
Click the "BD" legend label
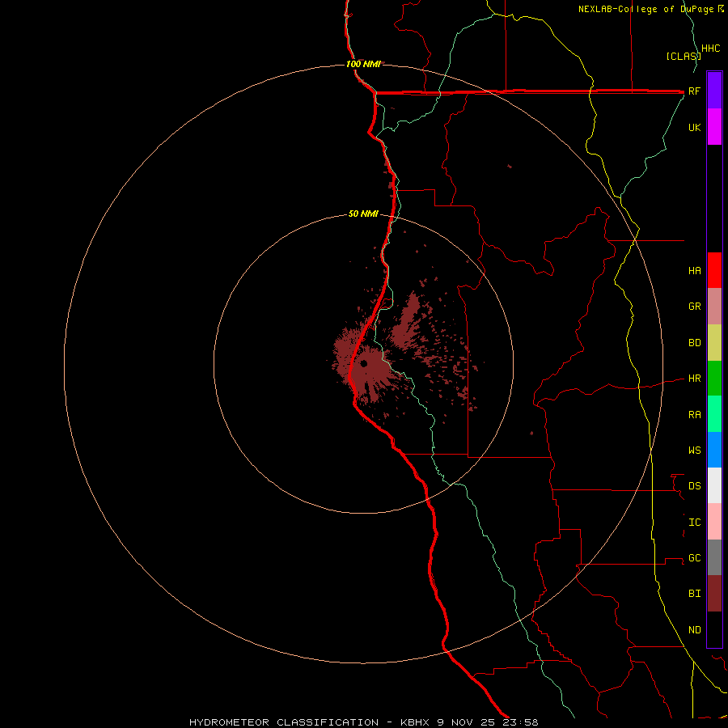point(694,343)
